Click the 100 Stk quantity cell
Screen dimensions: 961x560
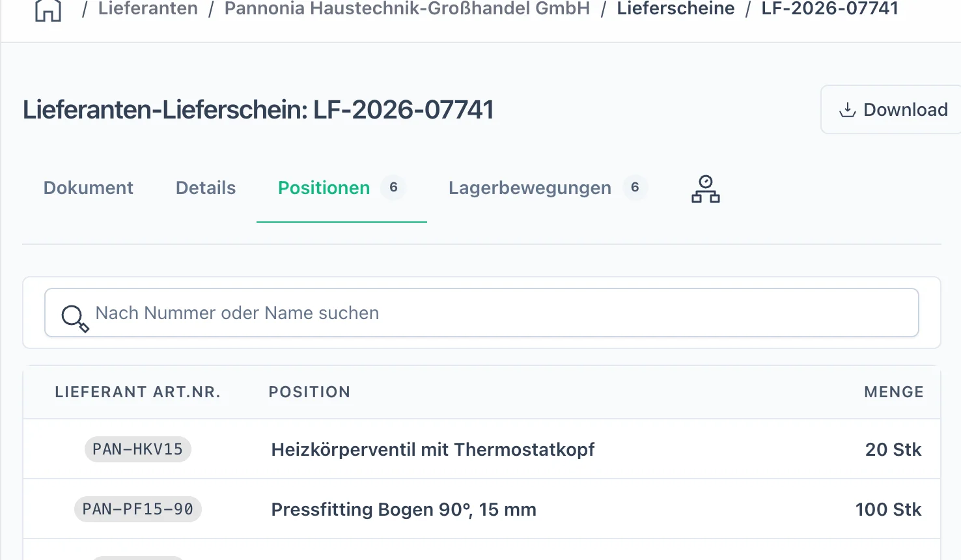[x=888, y=510]
